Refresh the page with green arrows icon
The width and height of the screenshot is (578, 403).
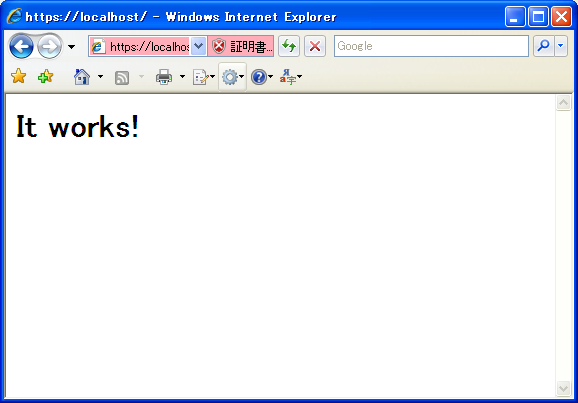[289, 46]
